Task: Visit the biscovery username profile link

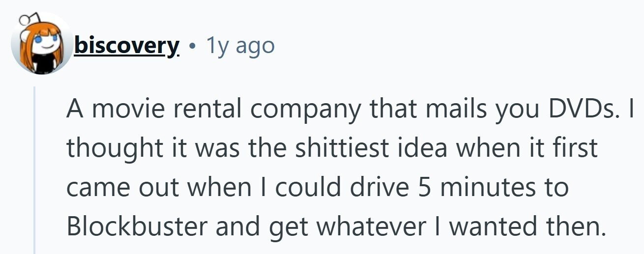Action: pyautogui.click(x=126, y=45)
